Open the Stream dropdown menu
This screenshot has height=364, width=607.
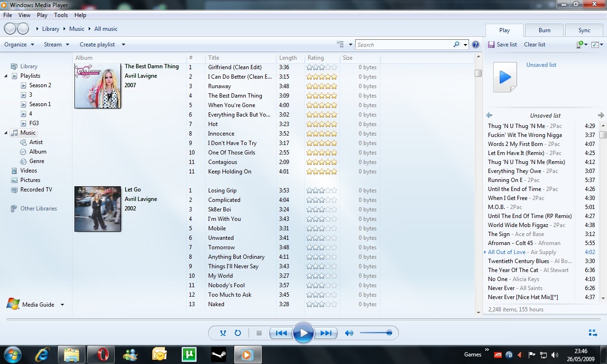[x=56, y=45]
